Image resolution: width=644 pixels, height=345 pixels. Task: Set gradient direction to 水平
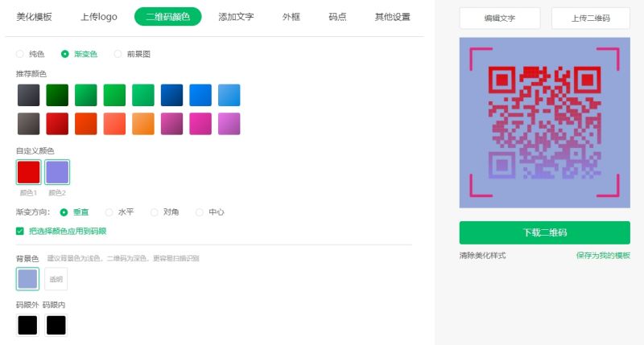[x=109, y=212]
